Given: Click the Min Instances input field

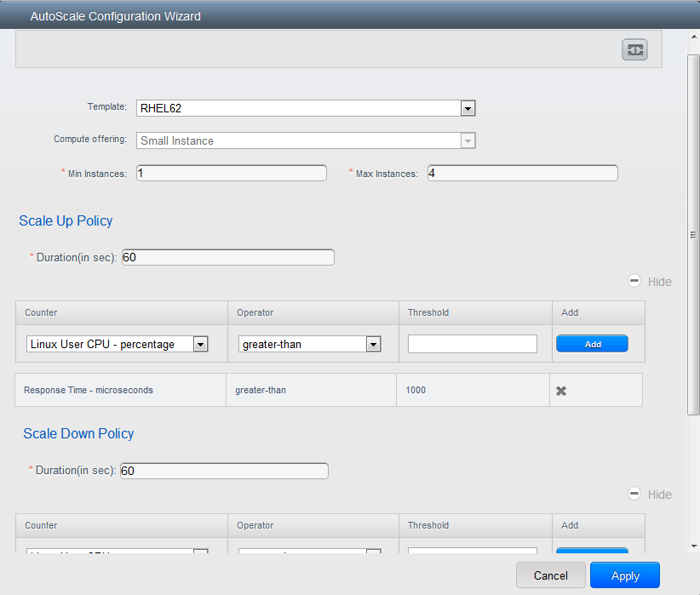Looking at the screenshot, I should pyautogui.click(x=231, y=173).
